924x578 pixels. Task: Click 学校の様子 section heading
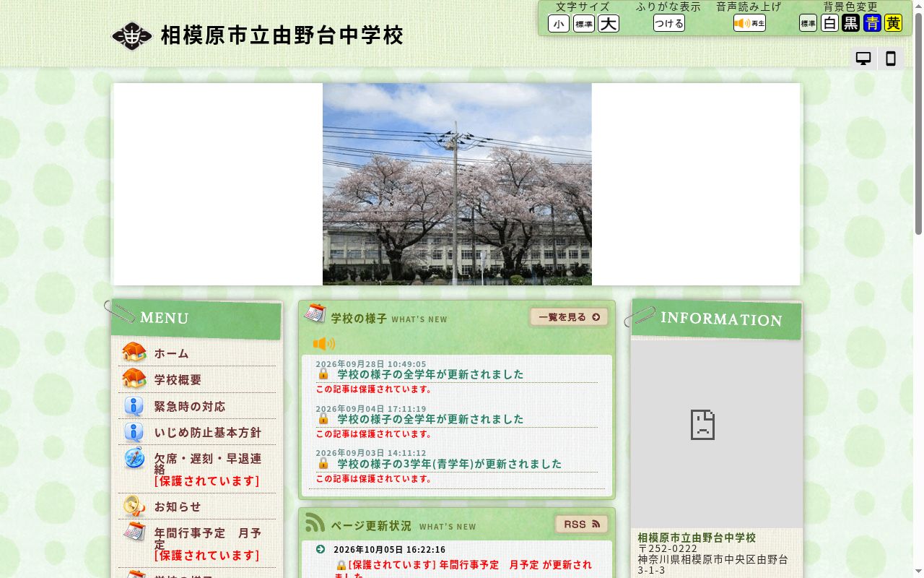coord(359,318)
